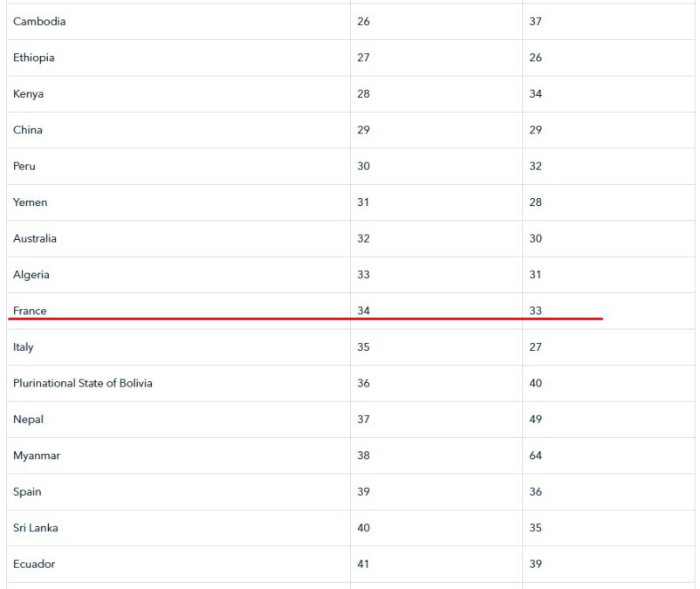Click value 64 in Myanmar row
Screen dimensions: 700x589
[536, 455]
